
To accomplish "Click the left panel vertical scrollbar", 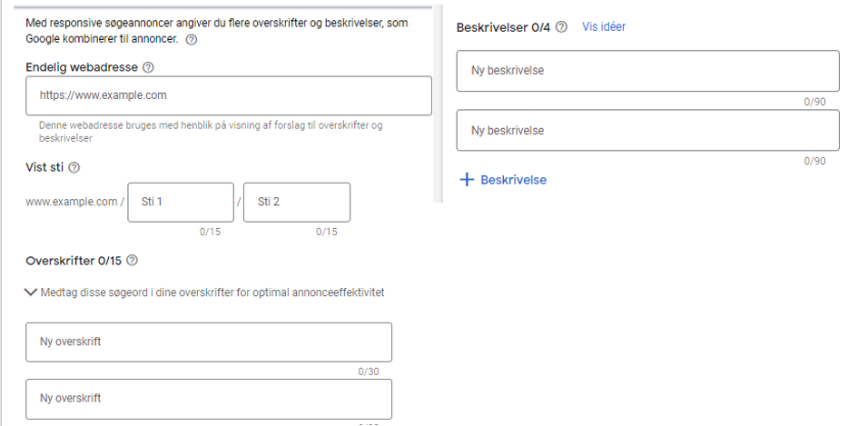I will coord(439,104).
